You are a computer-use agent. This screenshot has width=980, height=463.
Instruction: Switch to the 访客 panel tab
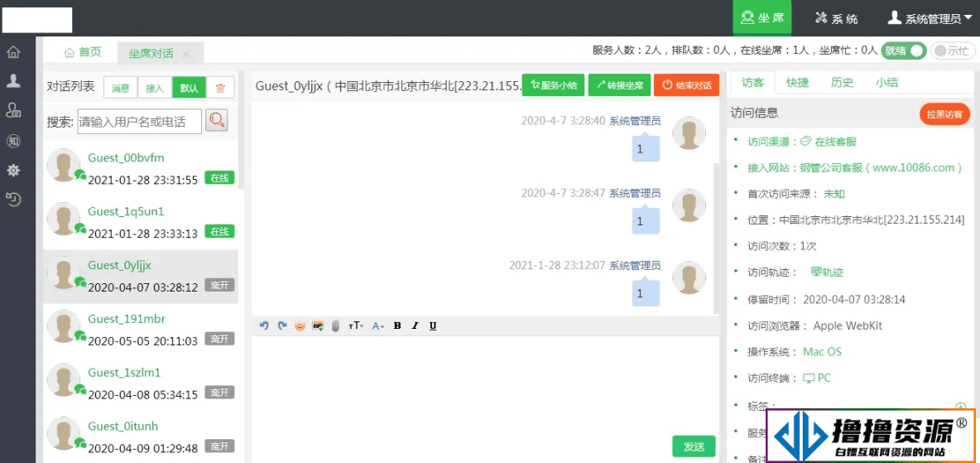753,83
